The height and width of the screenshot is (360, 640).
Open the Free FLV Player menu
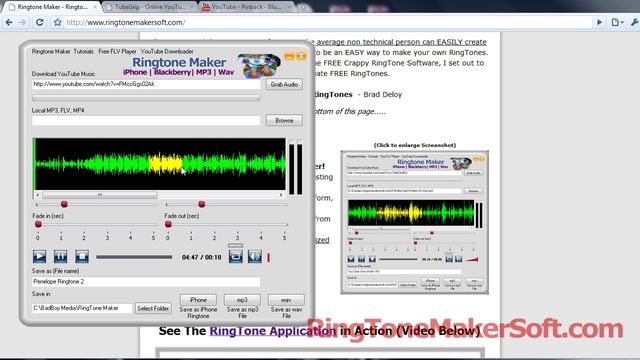[118, 51]
